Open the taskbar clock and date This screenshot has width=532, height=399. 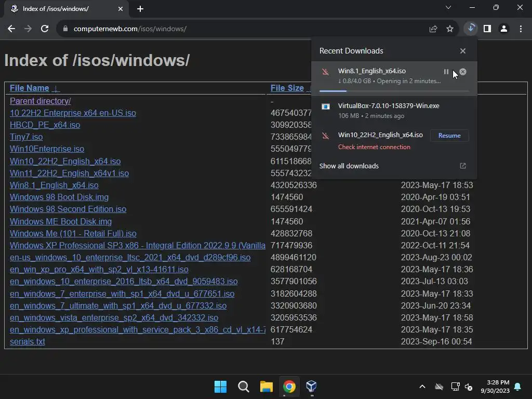click(x=495, y=387)
